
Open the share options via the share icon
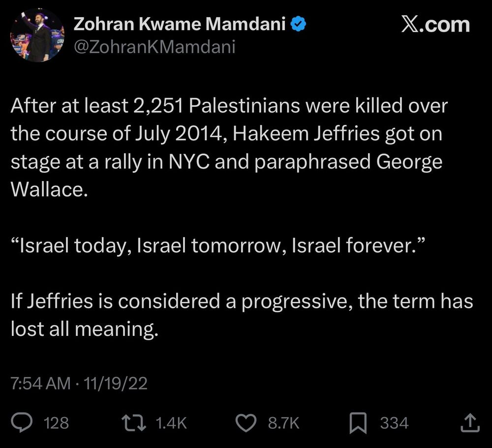[x=471, y=421]
